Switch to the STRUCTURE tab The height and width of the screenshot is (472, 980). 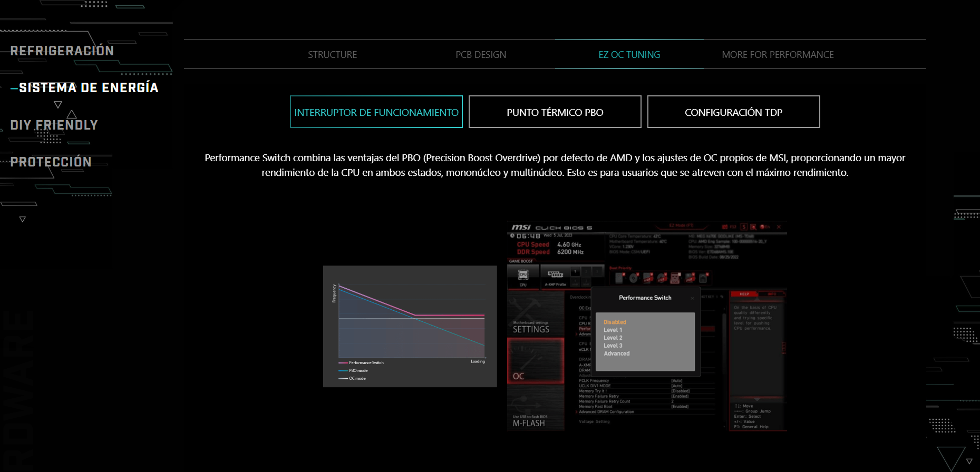pos(332,54)
